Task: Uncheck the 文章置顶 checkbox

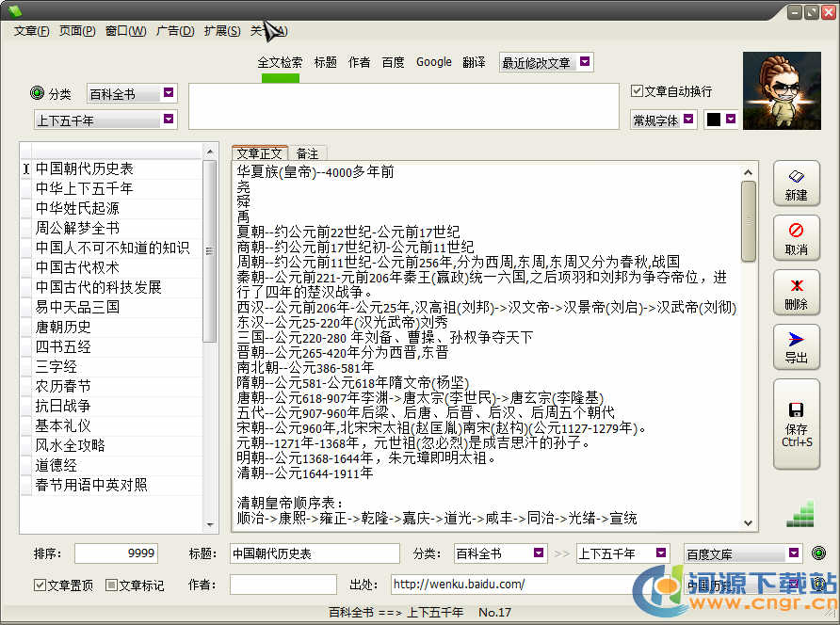Action: (x=40, y=585)
